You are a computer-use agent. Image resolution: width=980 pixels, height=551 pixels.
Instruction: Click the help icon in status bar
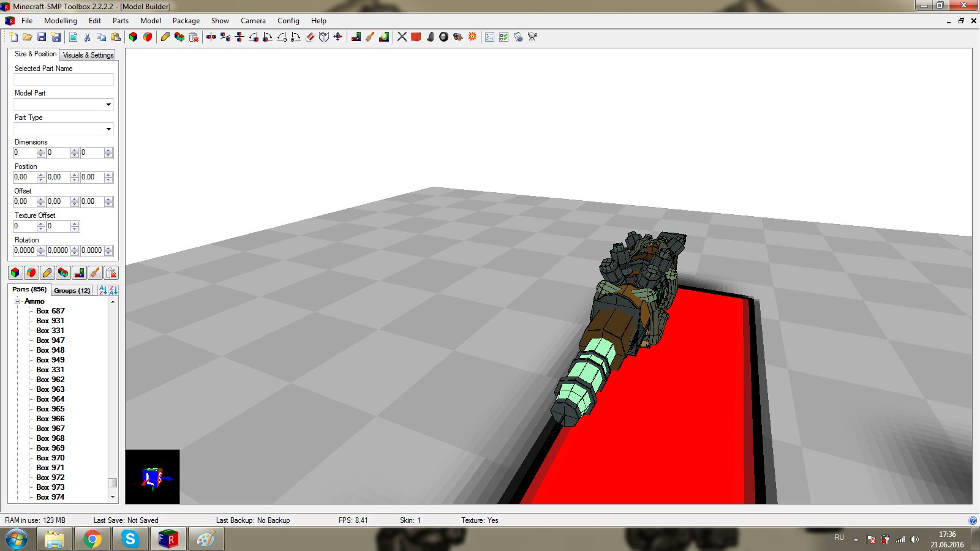click(973, 520)
